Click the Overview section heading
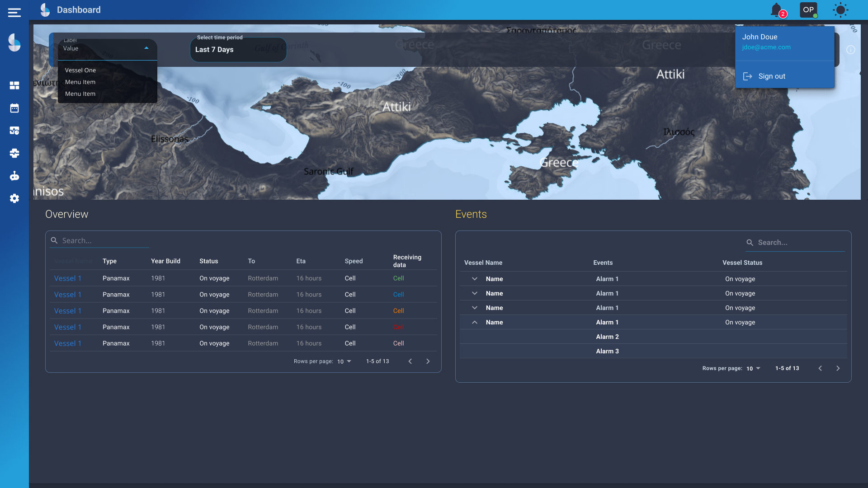Screen dimensions: 868x488 [x=67, y=214]
